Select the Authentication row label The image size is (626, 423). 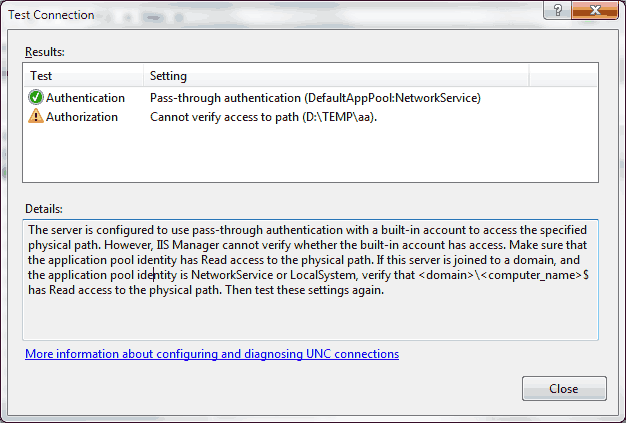pyautogui.click(x=85, y=98)
